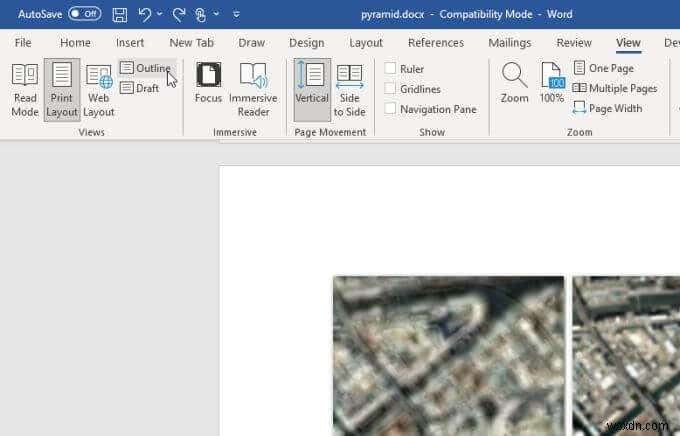The image size is (680, 436).
Task: Enter Focus mode
Action: 208,83
